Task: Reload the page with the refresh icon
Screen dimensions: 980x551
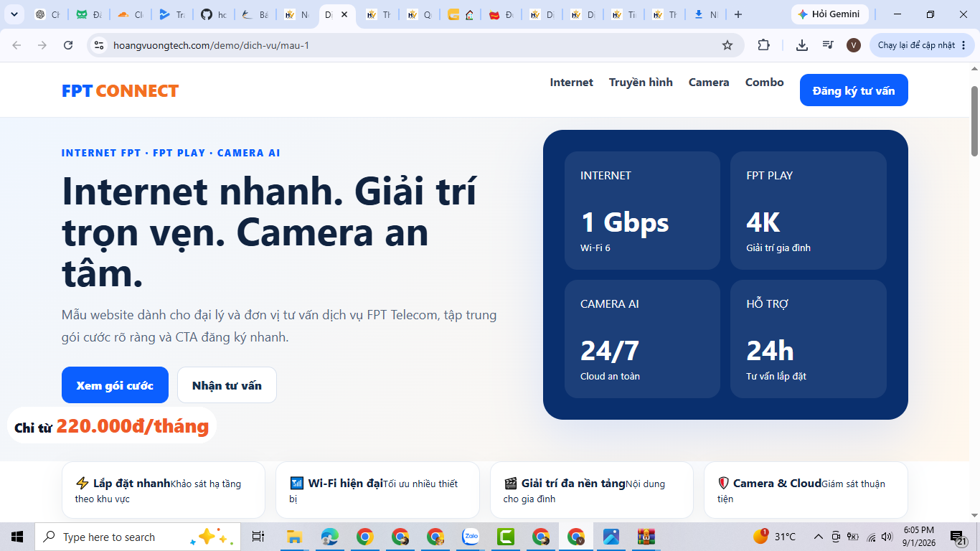Action: tap(68, 45)
